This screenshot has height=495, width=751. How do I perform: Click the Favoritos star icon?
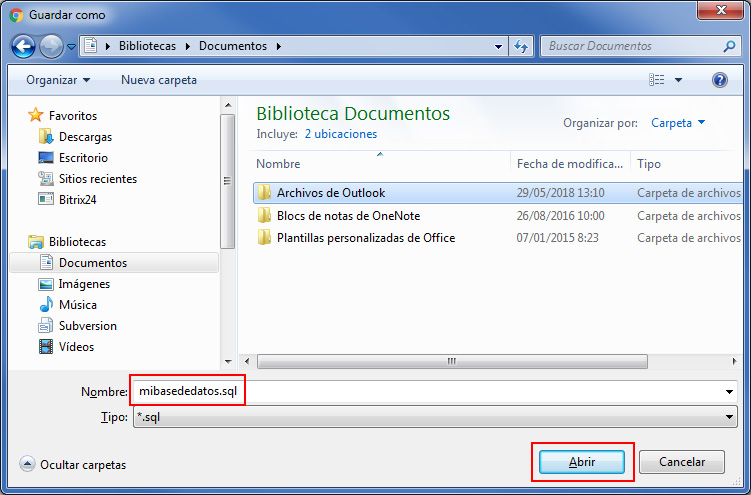tap(35, 115)
